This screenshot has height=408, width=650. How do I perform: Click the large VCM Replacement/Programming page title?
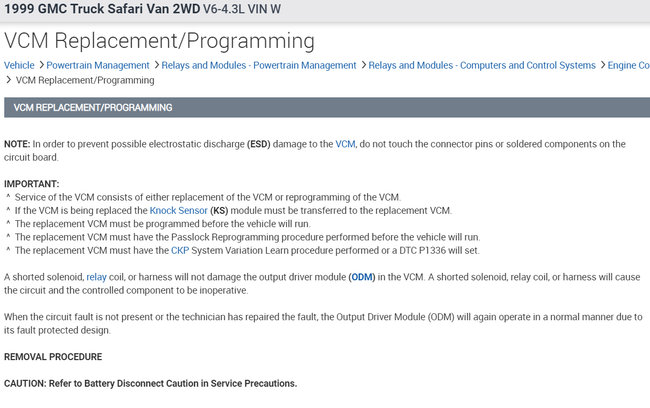(160, 41)
